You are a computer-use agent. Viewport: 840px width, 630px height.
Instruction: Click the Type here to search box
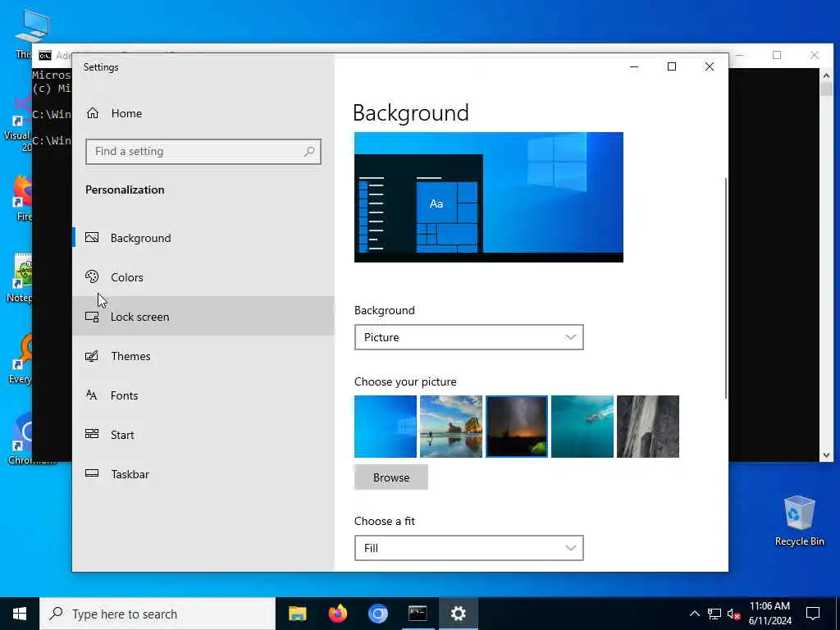click(x=157, y=614)
